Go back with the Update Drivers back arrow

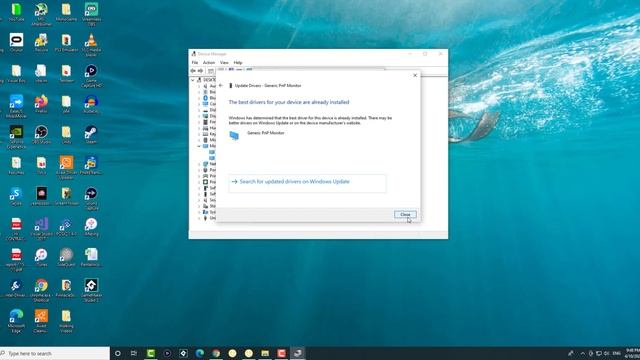coord(221,86)
